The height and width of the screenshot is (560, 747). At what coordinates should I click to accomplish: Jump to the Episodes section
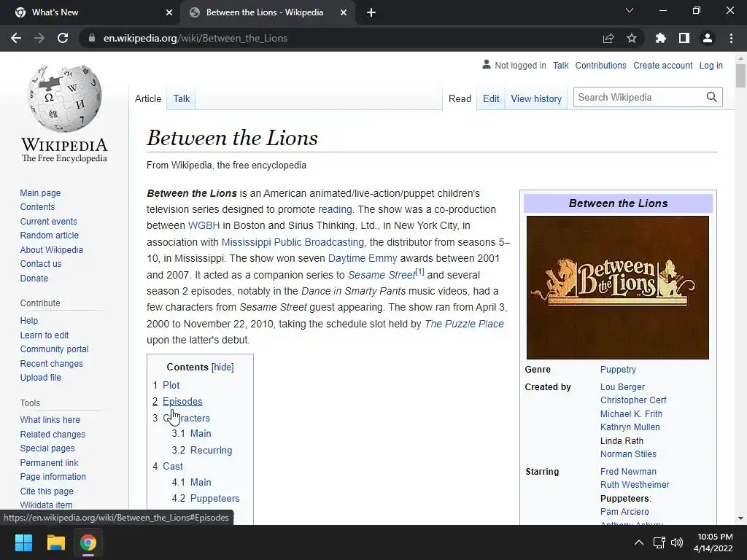point(182,402)
